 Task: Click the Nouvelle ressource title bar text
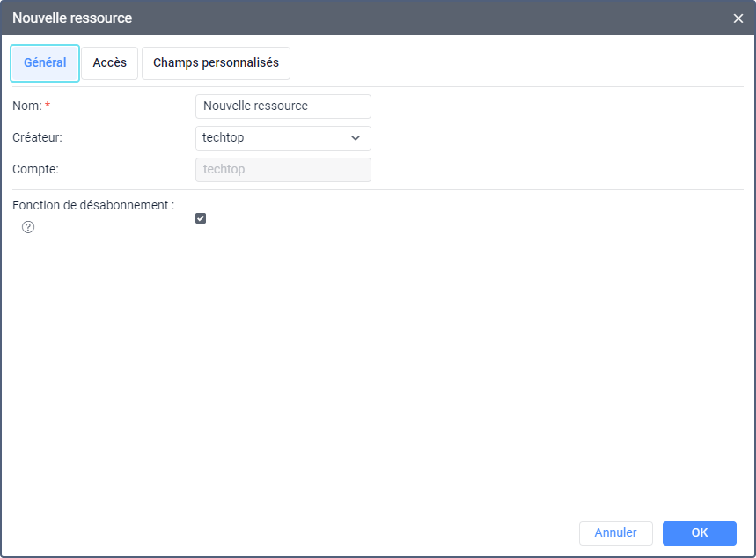72,18
